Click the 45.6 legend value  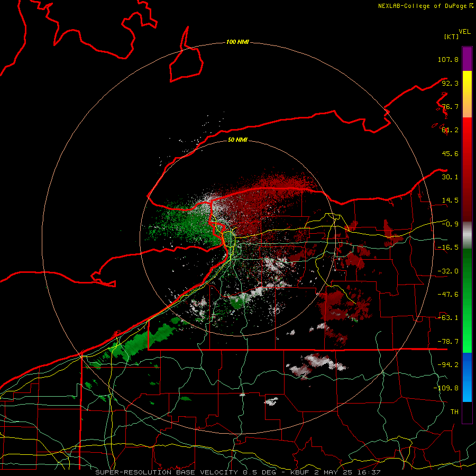450,153
